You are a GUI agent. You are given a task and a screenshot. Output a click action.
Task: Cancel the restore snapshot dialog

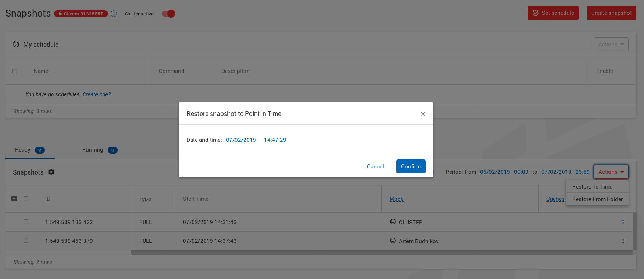coord(375,167)
